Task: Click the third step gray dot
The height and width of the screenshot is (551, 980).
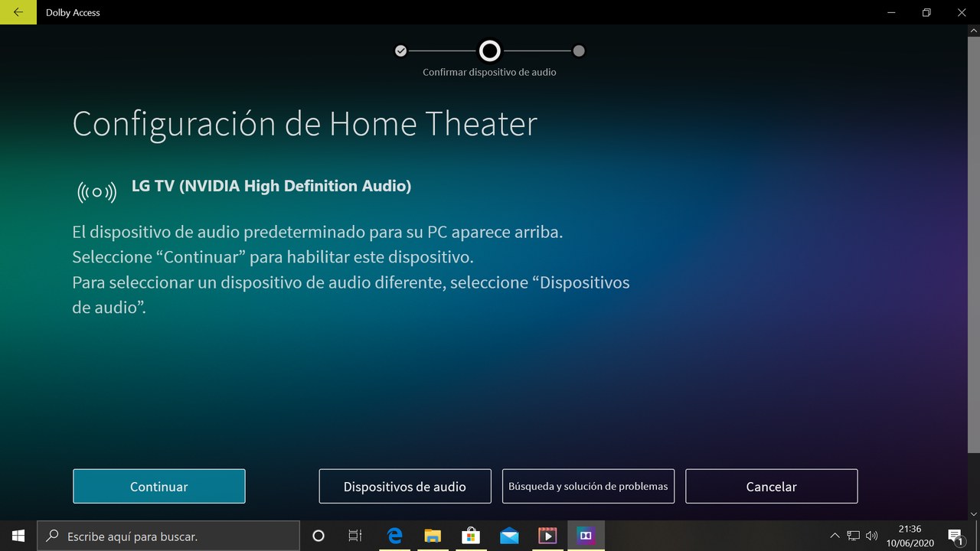Action: coord(579,51)
